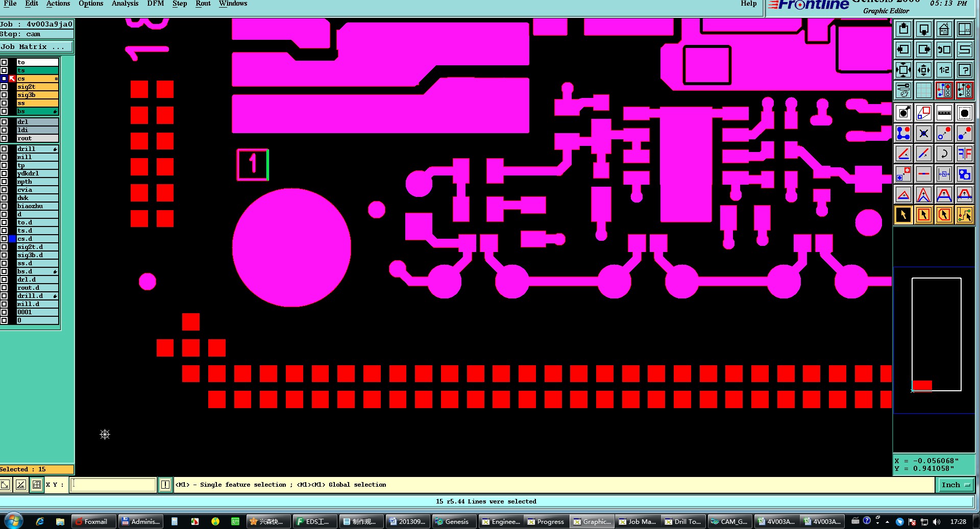Open Foxmail from the taskbar
This screenshot has width=980, height=529.
(93, 521)
